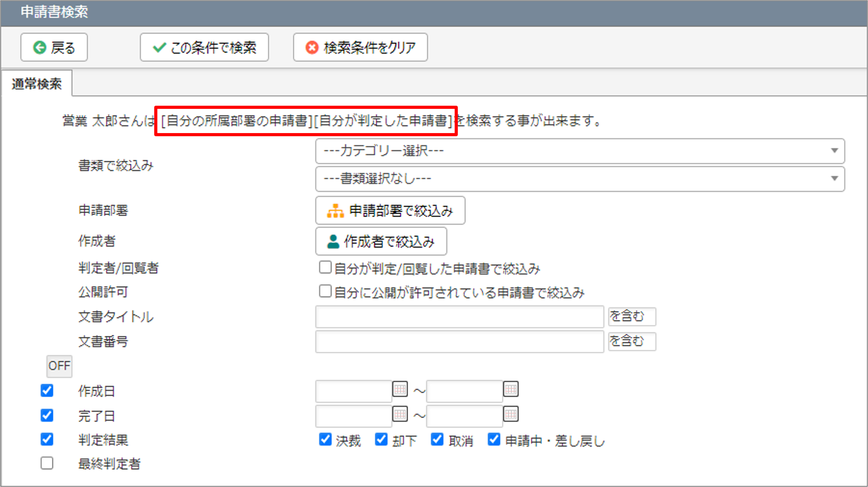Click the 作成日 end date field
868x487 pixels.
click(465, 391)
